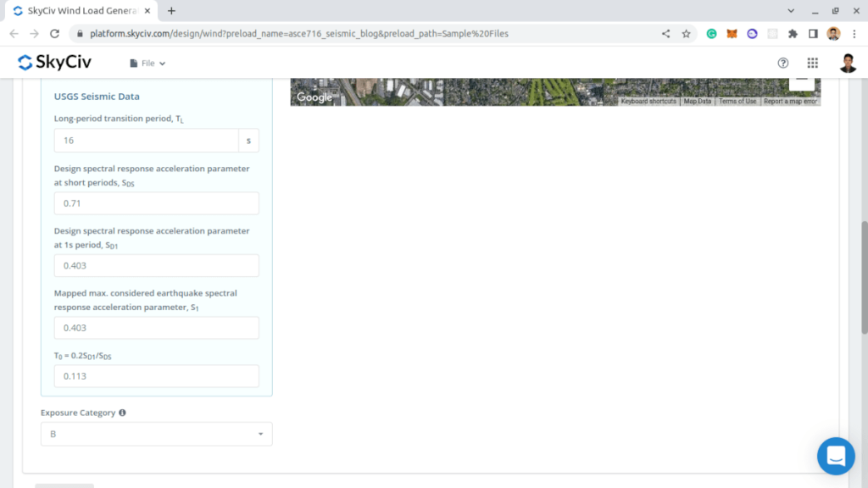Viewport: 868px width, 488px height.
Task: Click the MetaMask fox extension icon
Action: tap(732, 34)
